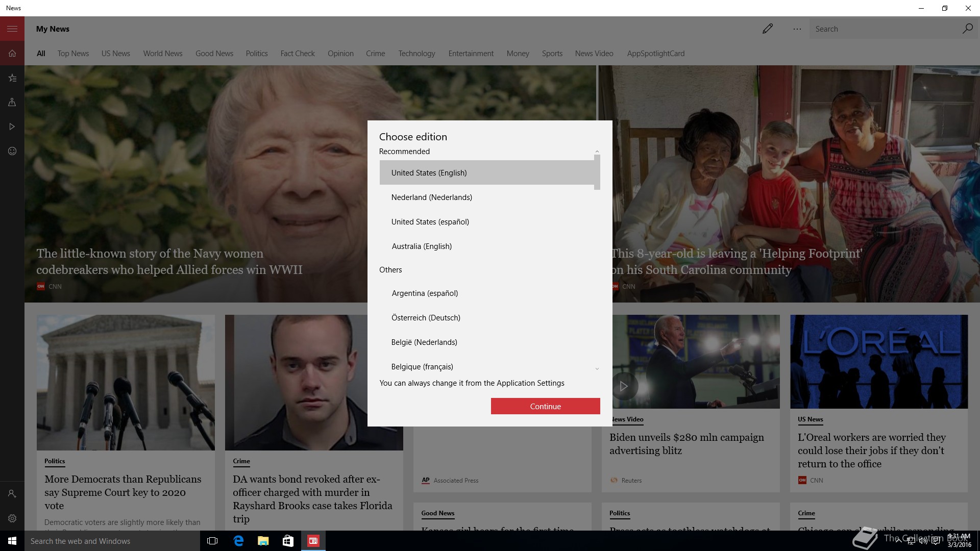Open the Supreme Court Democrats article

[x=123, y=492]
